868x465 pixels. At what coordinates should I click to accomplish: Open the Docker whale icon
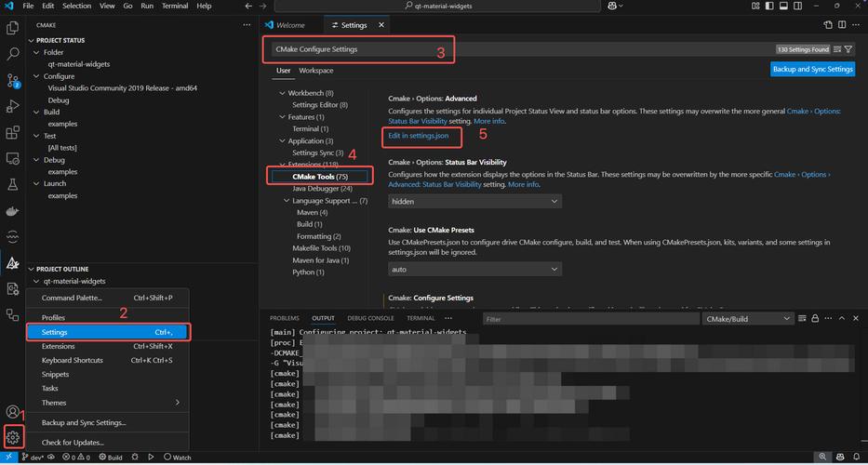pyautogui.click(x=12, y=211)
